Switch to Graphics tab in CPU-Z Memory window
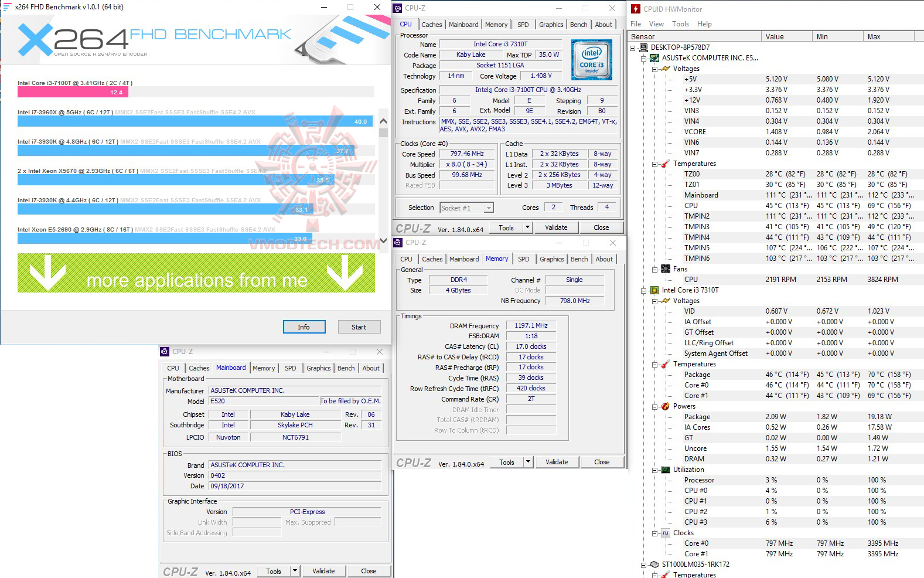 tap(552, 259)
